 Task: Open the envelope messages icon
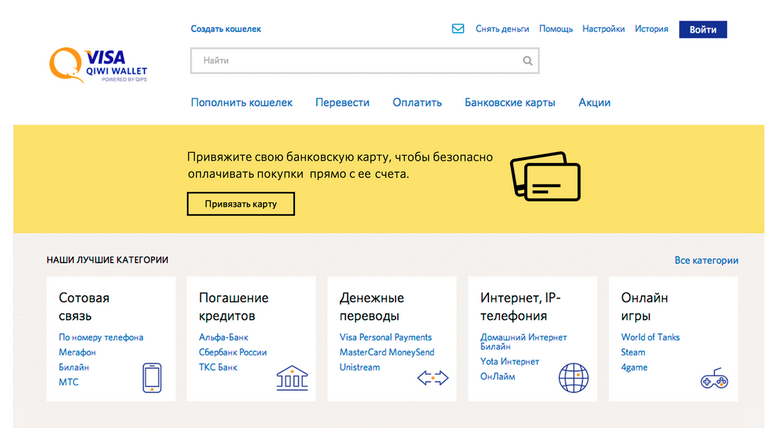[x=458, y=29]
